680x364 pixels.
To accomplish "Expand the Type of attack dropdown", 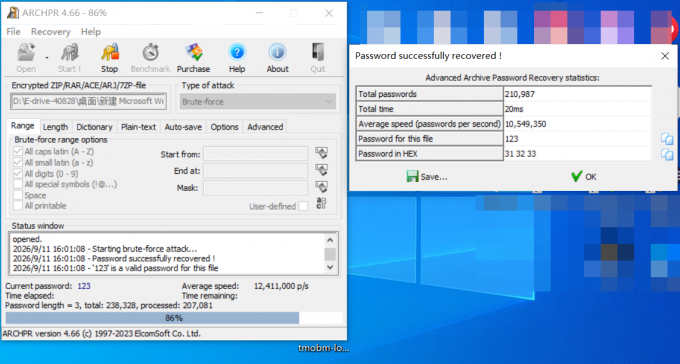I will click(x=258, y=102).
